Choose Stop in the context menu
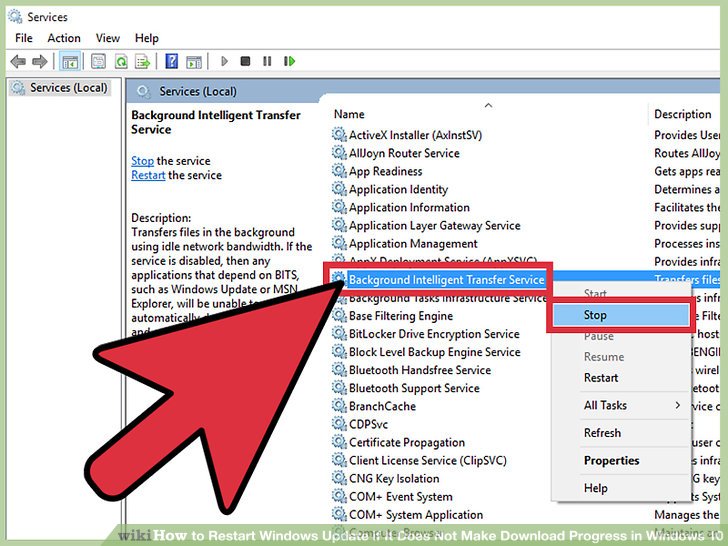 621,315
